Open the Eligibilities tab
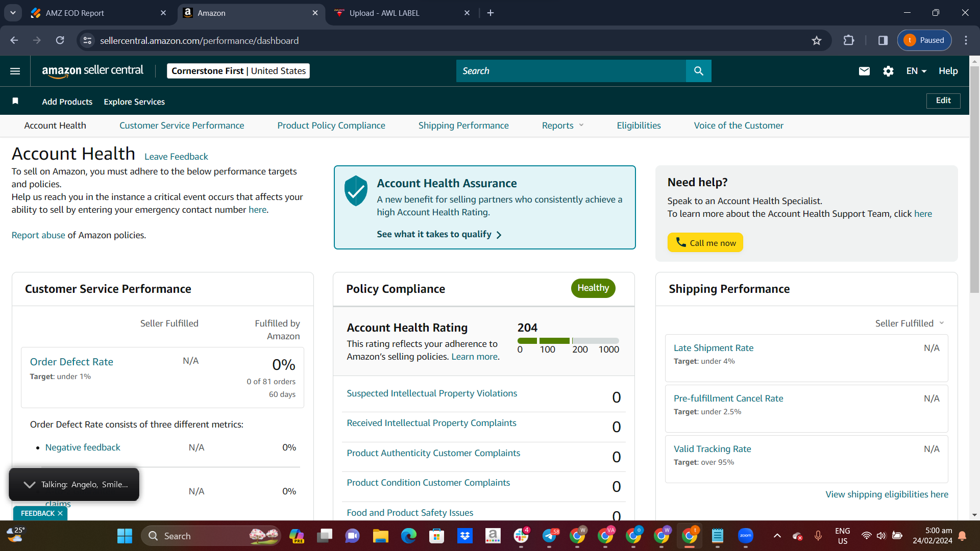The image size is (980, 551). click(x=639, y=126)
